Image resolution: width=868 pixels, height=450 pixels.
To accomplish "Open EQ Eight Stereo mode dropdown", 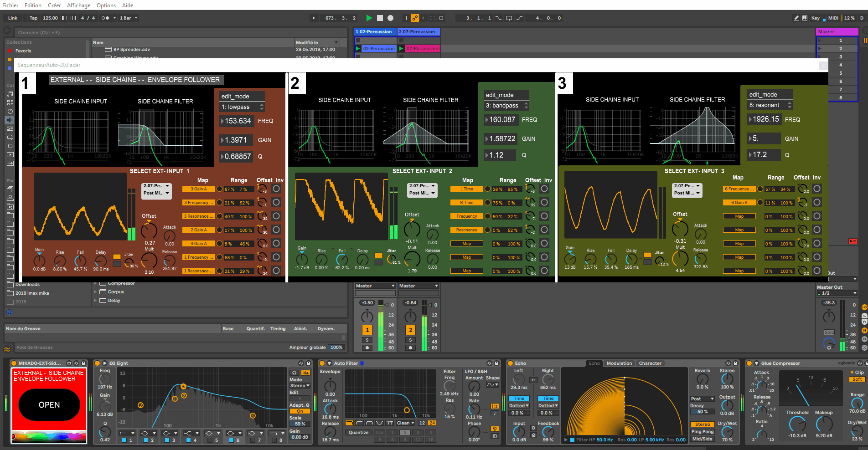I will coord(300,386).
